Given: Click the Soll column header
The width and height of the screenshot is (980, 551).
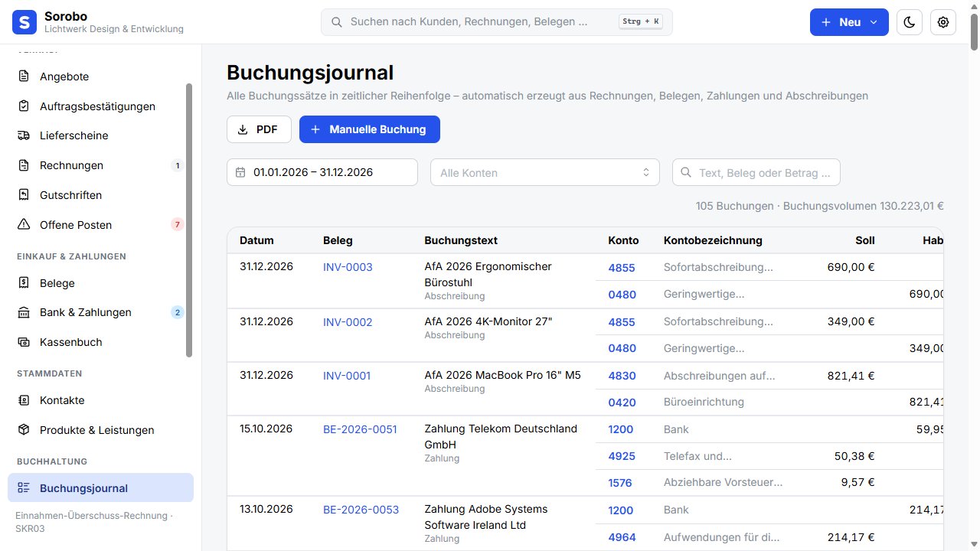Looking at the screenshot, I should [865, 240].
